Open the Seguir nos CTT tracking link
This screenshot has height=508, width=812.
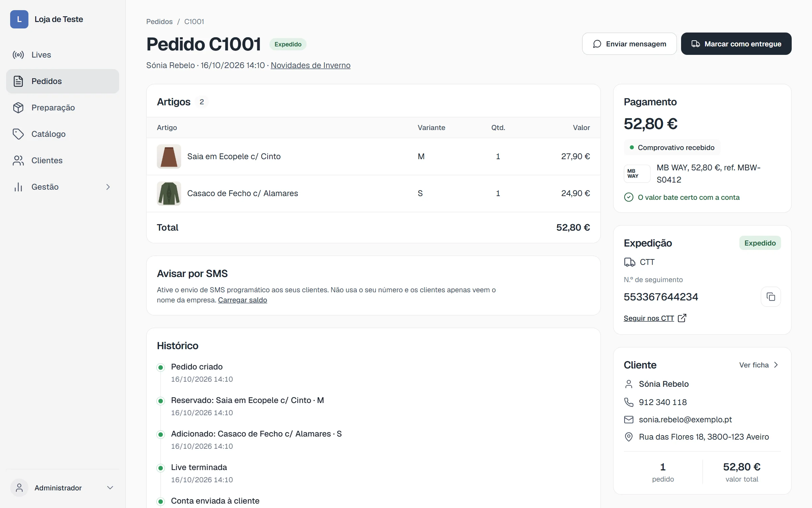pos(649,318)
